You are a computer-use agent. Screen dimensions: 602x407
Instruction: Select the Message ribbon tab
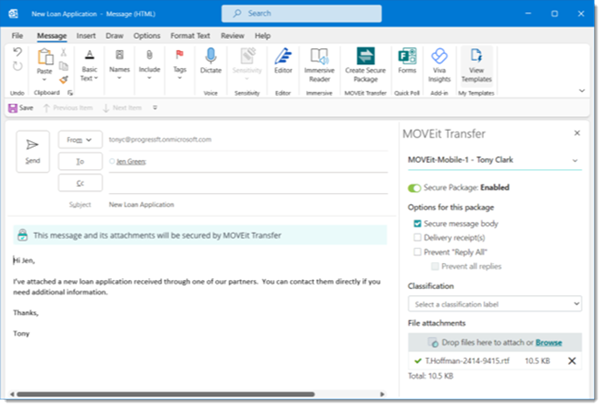pos(51,36)
